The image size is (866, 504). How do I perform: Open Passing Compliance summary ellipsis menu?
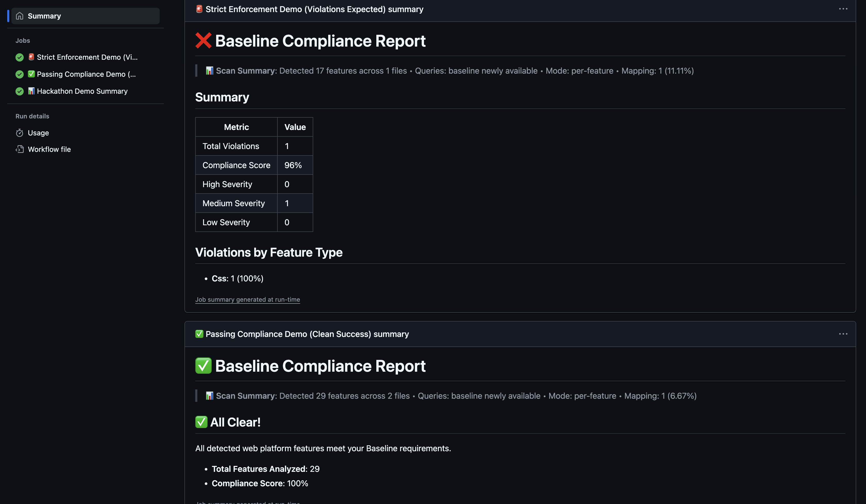click(843, 334)
